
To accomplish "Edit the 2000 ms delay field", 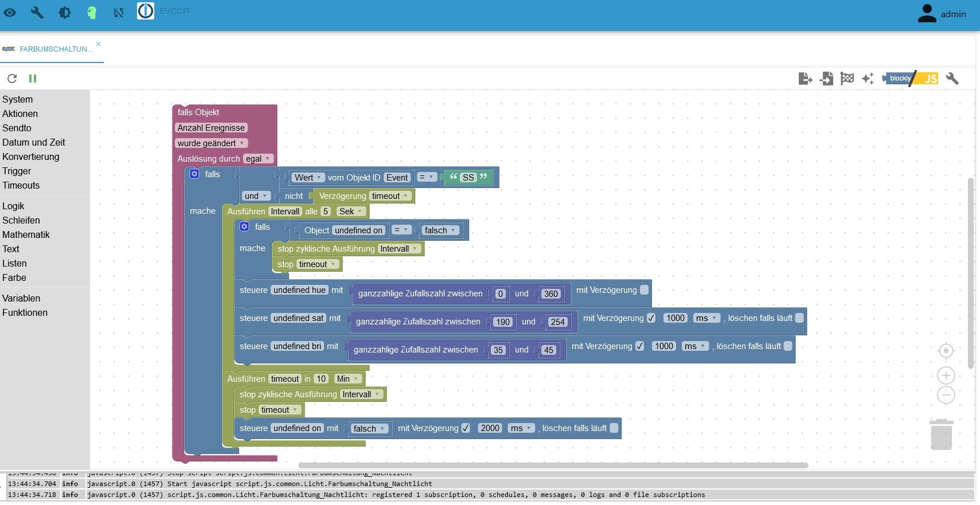I will [490, 428].
